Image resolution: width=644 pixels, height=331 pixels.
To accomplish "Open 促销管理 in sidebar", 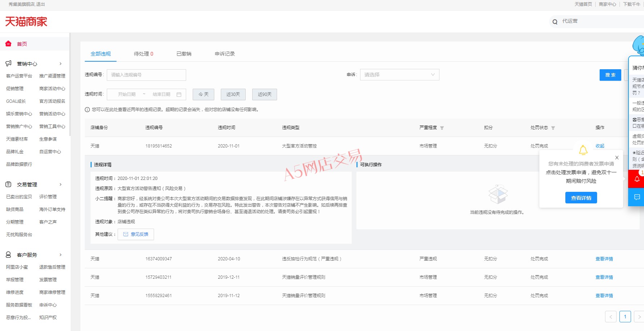I will 15,89.
